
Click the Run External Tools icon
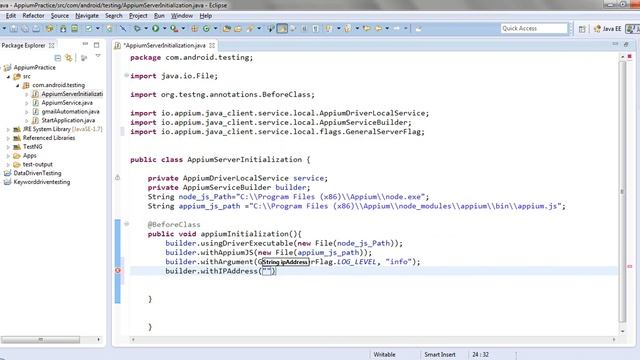[x=174, y=29]
